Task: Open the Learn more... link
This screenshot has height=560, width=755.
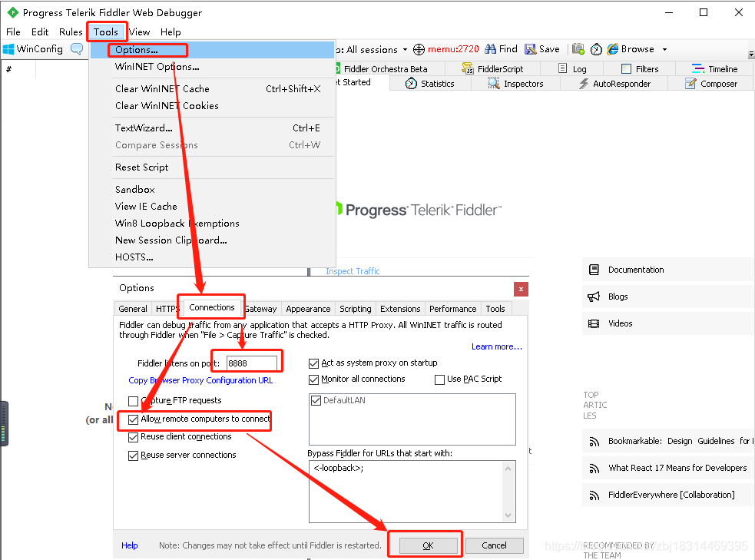Action: pyautogui.click(x=496, y=346)
